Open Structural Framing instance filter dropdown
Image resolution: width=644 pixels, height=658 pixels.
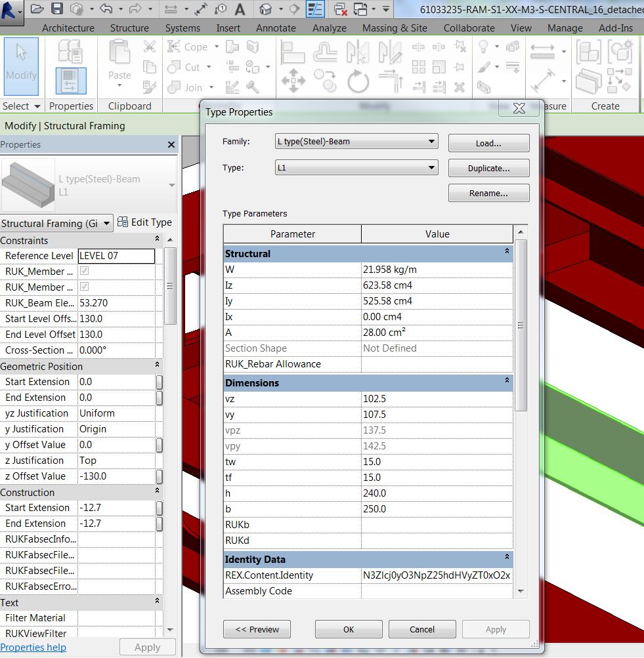pyautogui.click(x=56, y=223)
